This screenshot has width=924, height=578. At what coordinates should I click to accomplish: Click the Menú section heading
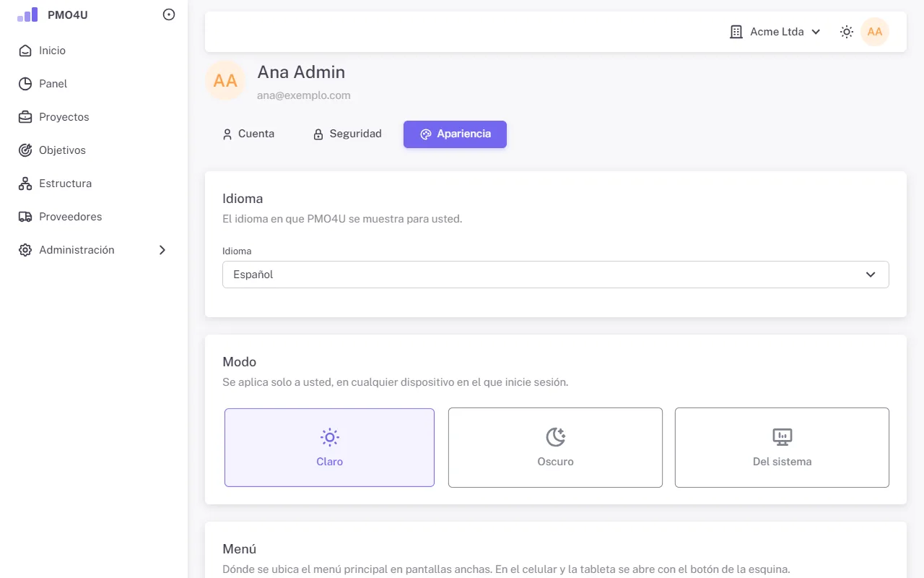coord(240,549)
